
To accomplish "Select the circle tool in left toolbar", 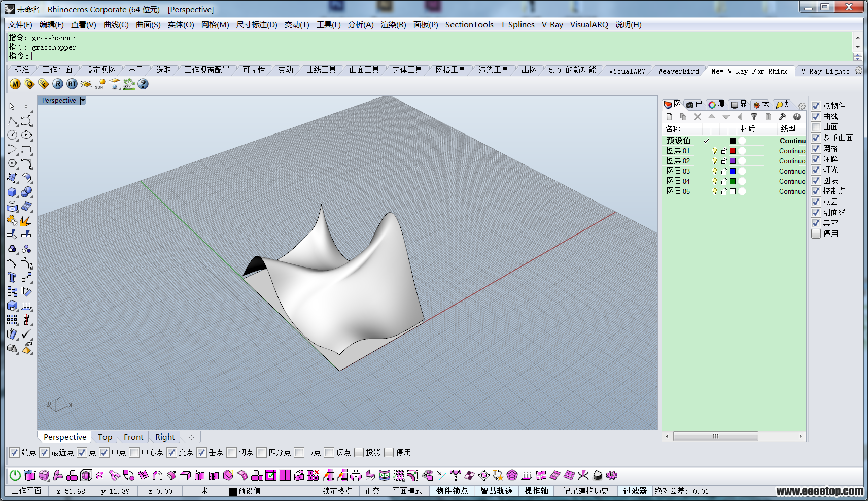I will click(x=12, y=135).
